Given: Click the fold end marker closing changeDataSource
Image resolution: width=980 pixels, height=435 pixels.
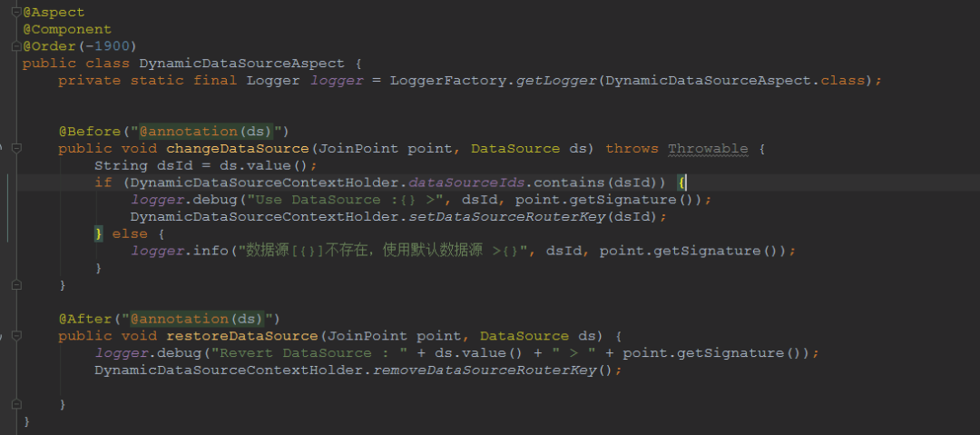Looking at the screenshot, I should [x=15, y=284].
